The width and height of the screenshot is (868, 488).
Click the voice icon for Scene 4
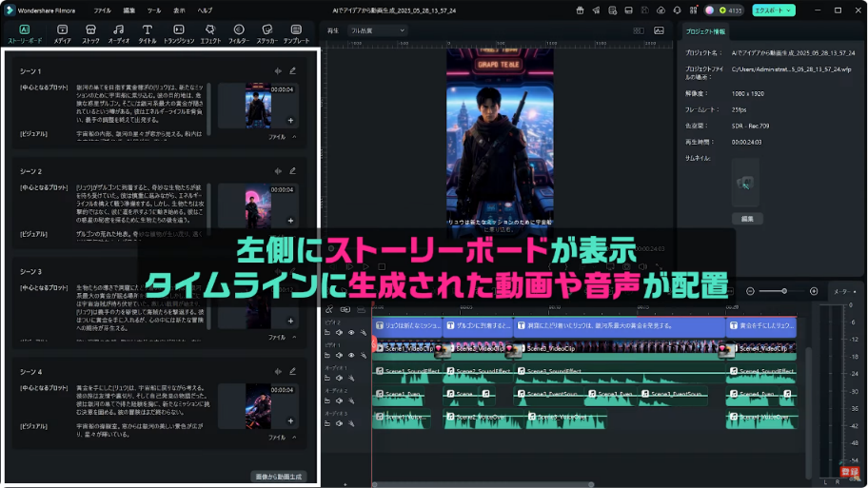click(278, 371)
